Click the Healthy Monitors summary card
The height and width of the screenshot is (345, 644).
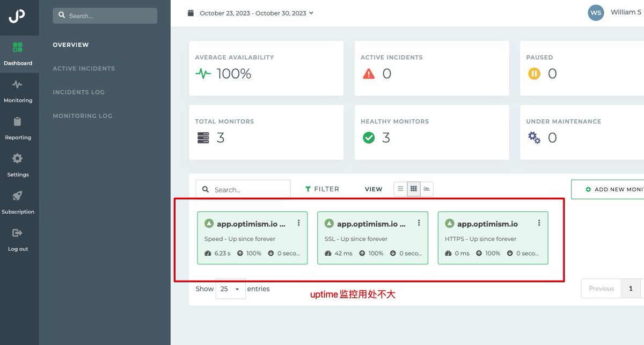tap(431, 132)
